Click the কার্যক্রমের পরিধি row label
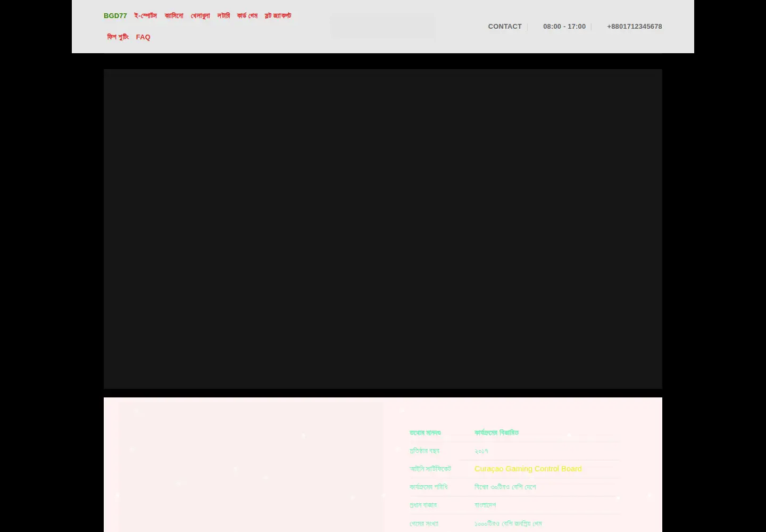Image resolution: width=766 pixels, height=532 pixels. (429, 487)
